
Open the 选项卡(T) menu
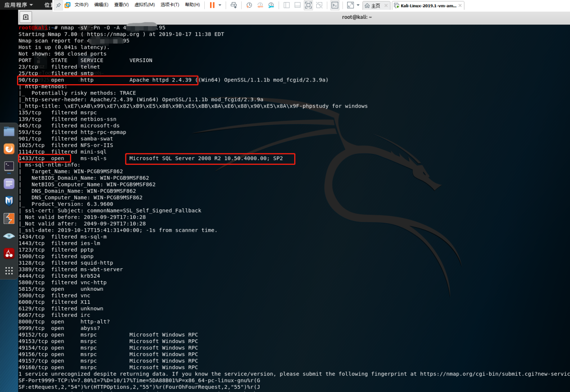[x=170, y=5]
